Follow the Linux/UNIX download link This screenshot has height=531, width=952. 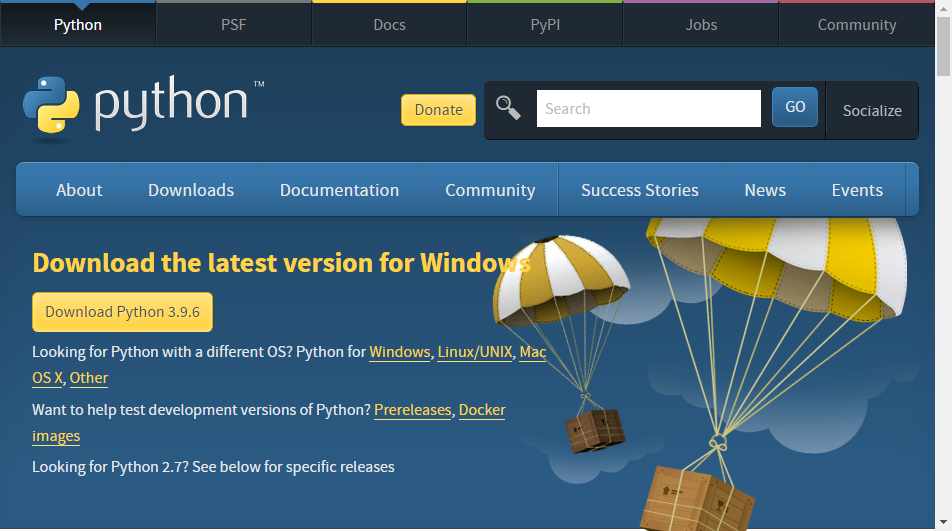click(475, 352)
